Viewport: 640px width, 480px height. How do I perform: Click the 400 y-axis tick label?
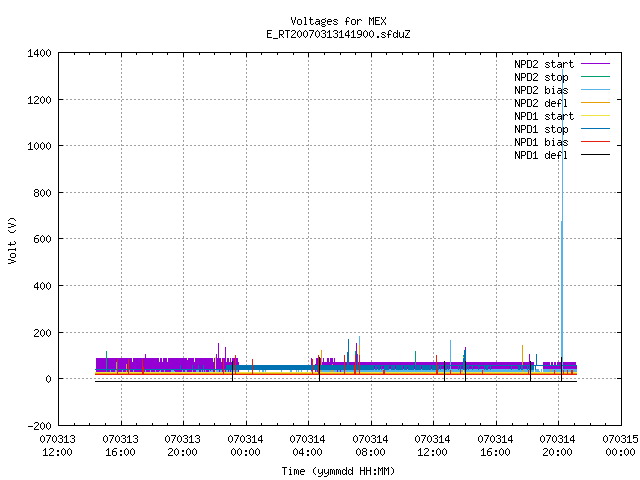[x=42, y=286]
